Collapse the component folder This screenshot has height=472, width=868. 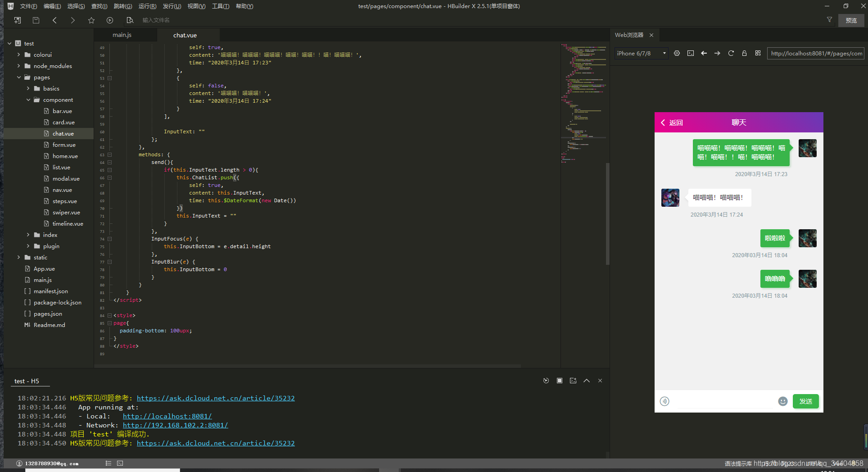click(x=28, y=100)
